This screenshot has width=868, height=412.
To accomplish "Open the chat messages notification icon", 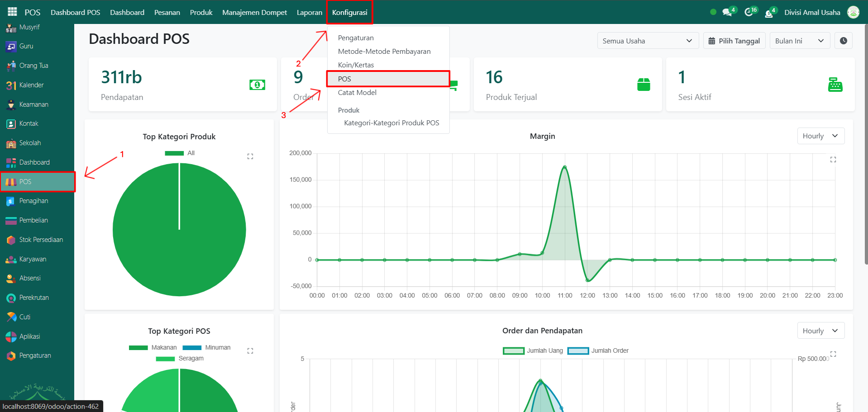I will tap(727, 12).
